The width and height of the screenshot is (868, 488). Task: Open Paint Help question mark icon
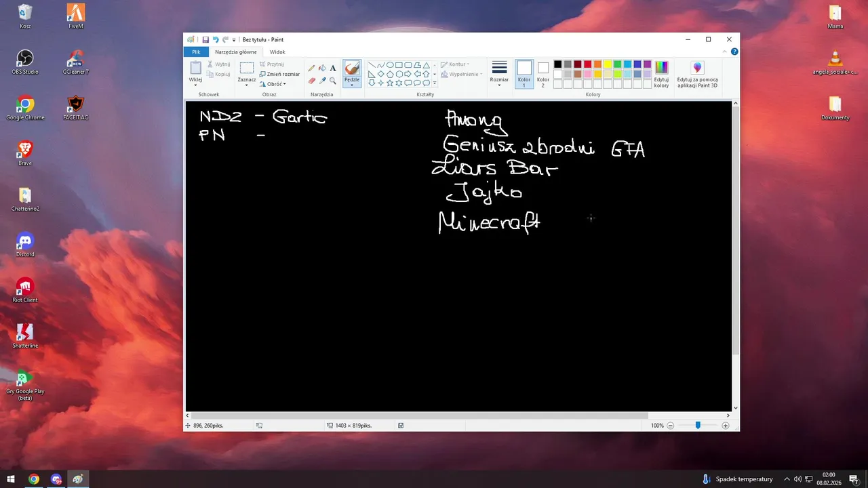coord(734,52)
